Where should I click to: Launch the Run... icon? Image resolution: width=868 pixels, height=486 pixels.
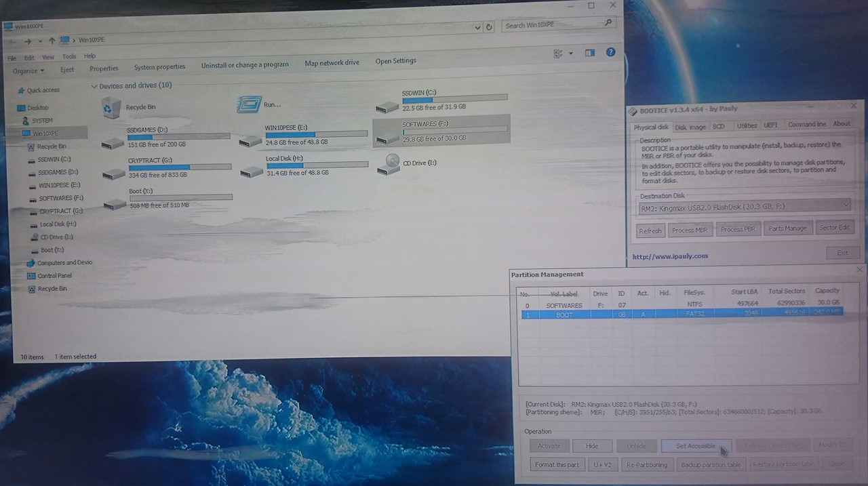coord(249,104)
